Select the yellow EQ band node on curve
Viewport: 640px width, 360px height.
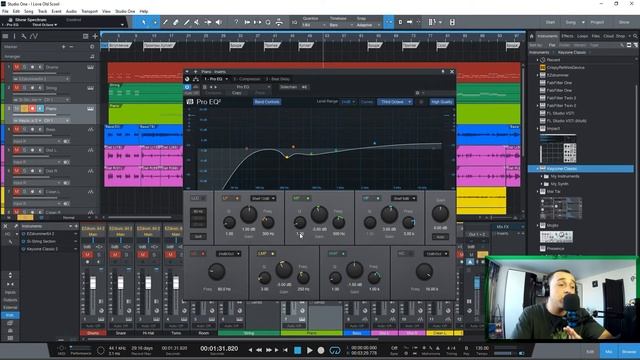click(287, 157)
